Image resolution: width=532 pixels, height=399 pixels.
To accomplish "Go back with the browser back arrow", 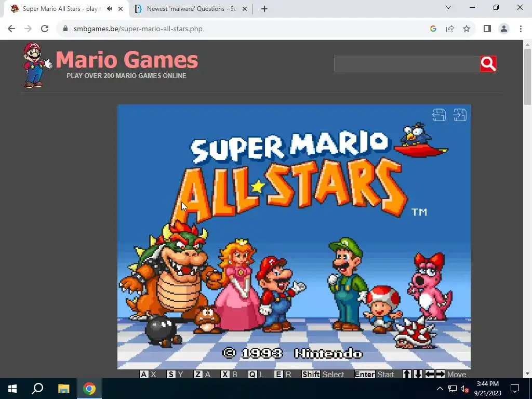I will pos(11,29).
